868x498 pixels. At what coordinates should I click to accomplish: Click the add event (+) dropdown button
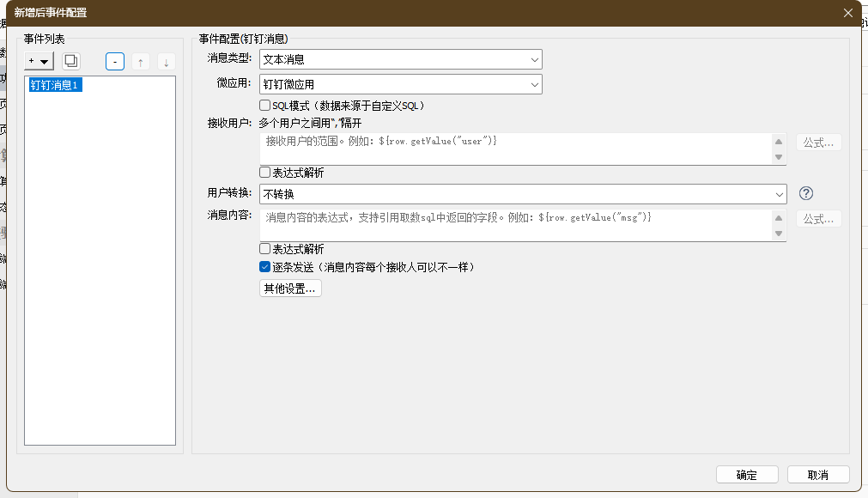[39, 62]
